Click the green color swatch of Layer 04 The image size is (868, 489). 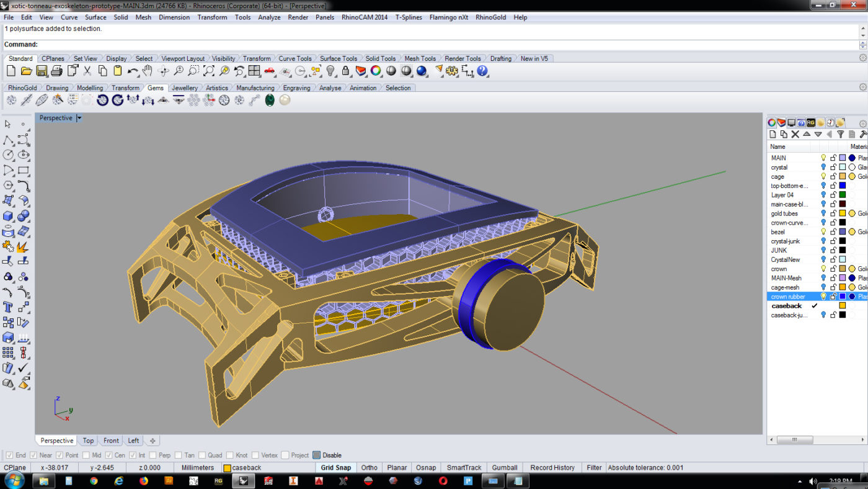click(842, 195)
